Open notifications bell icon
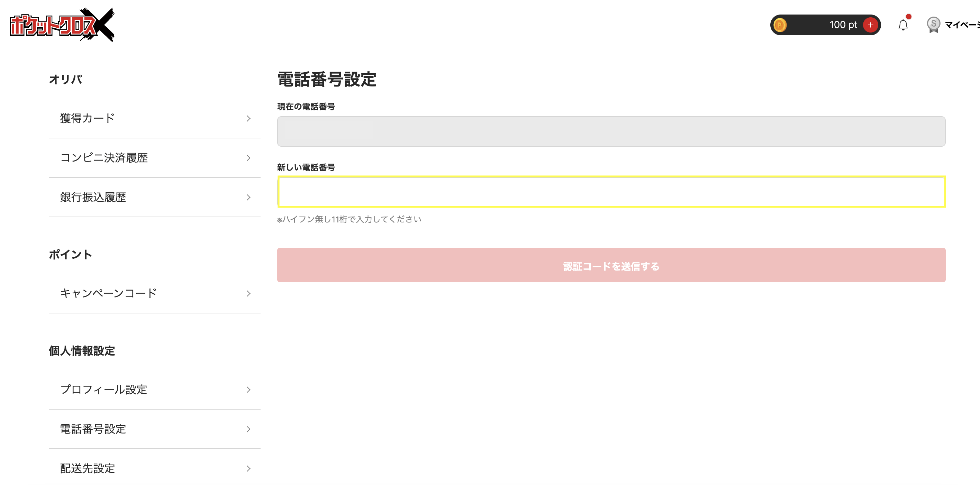This screenshot has width=980, height=485. [x=903, y=25]
